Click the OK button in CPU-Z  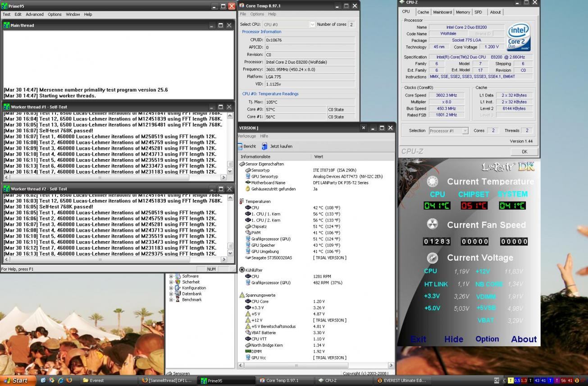pos(524,152)
